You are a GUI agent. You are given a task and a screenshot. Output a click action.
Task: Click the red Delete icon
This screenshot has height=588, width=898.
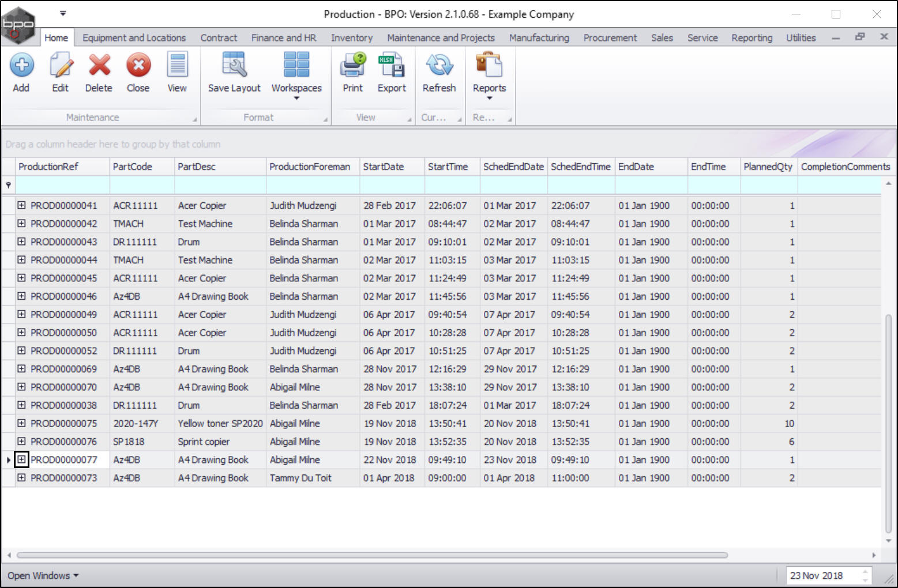pos(99,66)
